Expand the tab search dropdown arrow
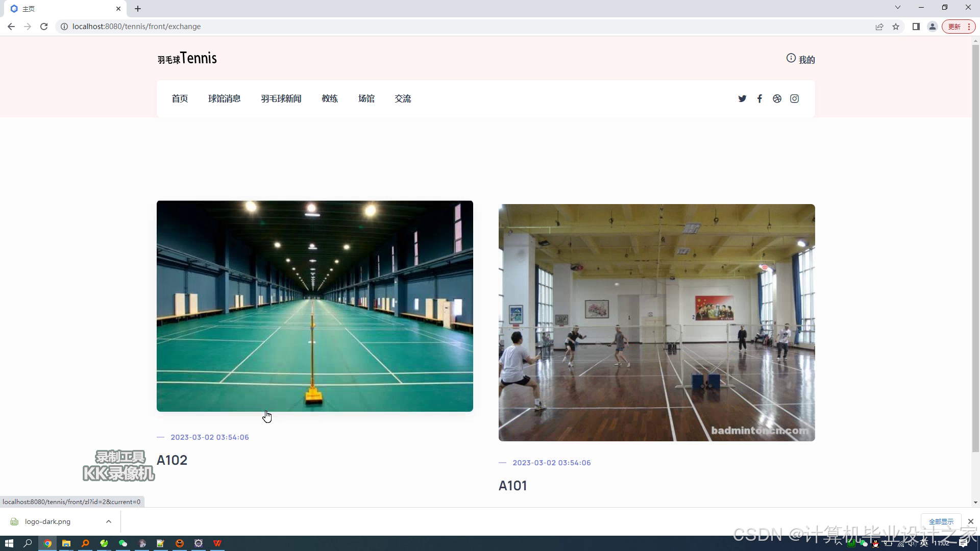 [x=898, y=8]
